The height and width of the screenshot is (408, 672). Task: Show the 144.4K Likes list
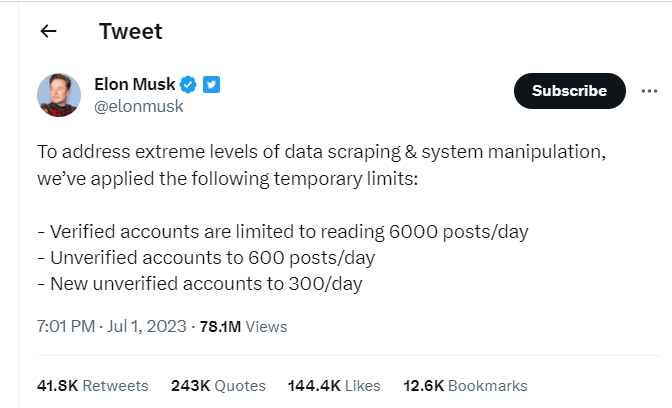[x=334, y=386]
